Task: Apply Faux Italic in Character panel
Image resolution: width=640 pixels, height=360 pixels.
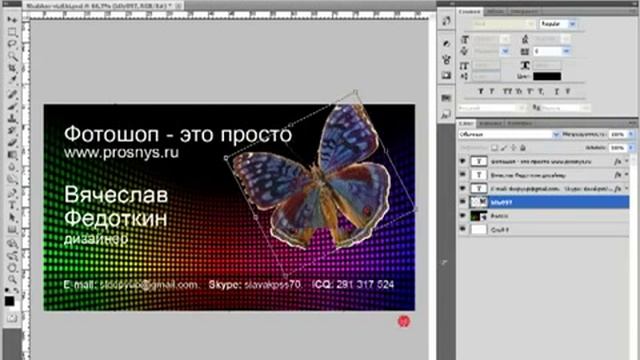Action: click(x=492, y=91)
